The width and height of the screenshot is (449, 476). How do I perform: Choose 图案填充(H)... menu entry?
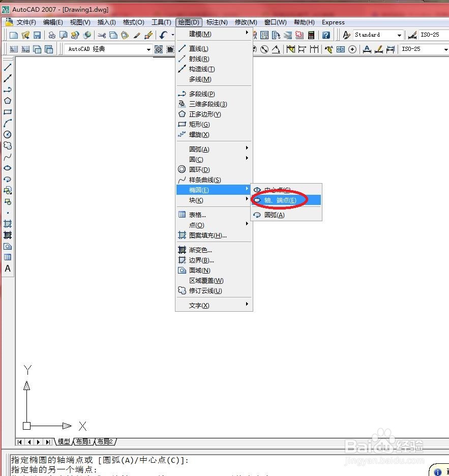pyautogui.click(x=214, y=235)
